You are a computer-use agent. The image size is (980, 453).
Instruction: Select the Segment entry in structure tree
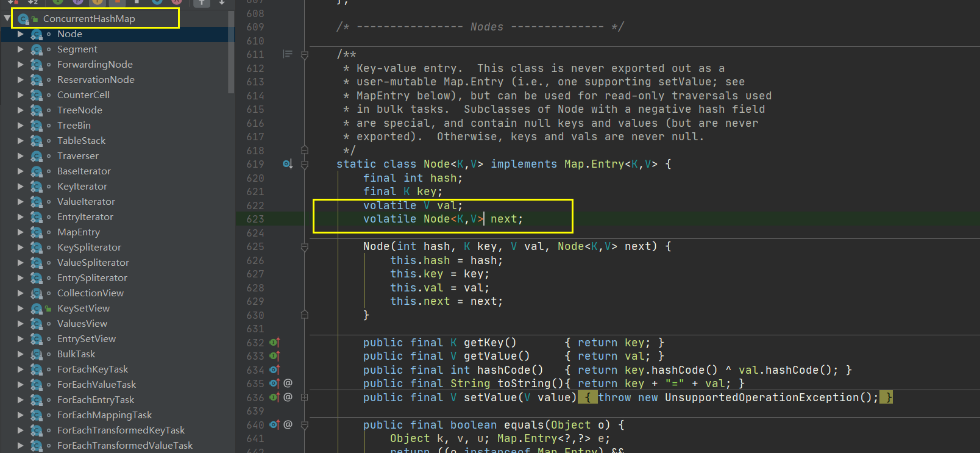tap(77, 49)
